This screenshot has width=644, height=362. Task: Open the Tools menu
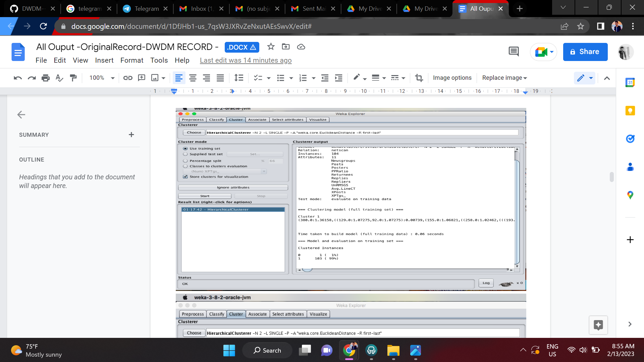(x=159, y=60)
